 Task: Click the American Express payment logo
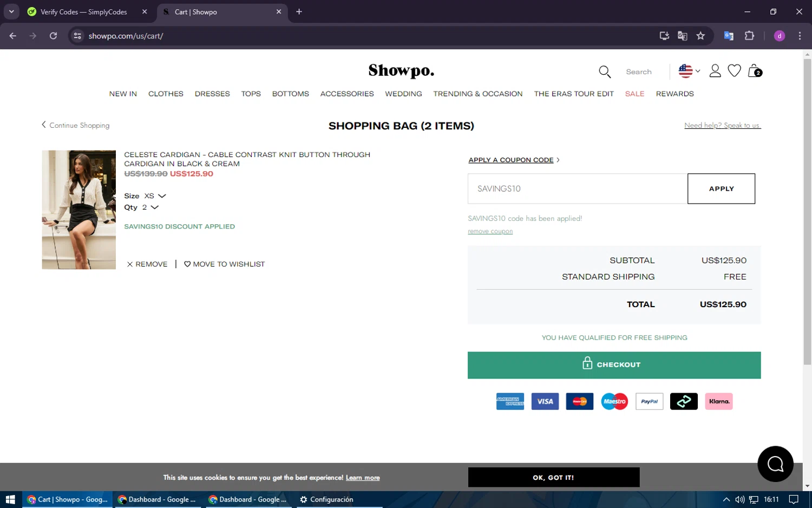510,401
